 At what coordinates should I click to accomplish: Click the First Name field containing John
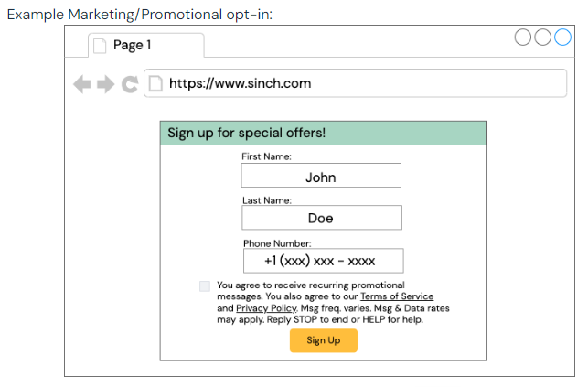[x=321, y=175]
